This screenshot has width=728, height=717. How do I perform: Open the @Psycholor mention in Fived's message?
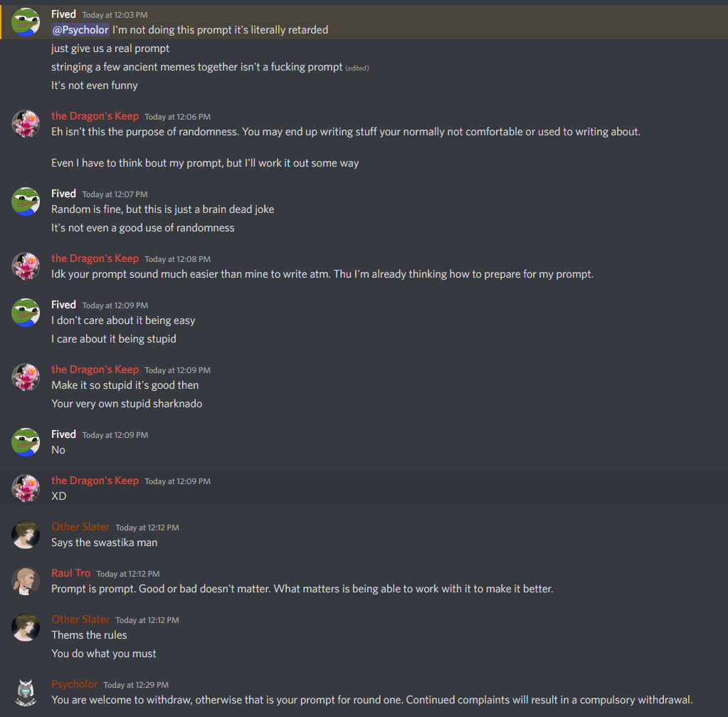[x=80, y=30]
